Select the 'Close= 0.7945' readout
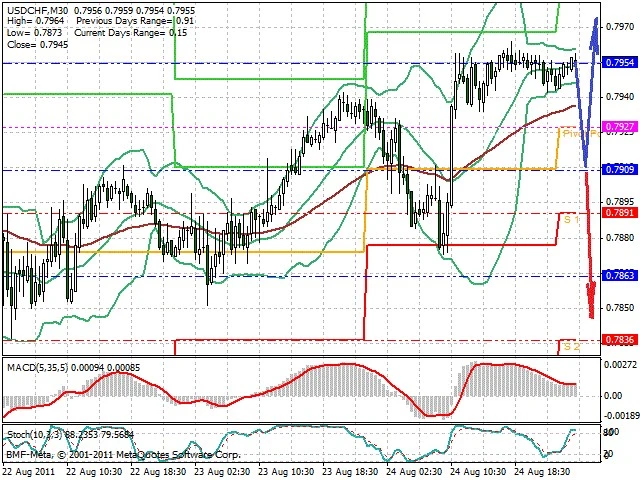 point(38,44)
